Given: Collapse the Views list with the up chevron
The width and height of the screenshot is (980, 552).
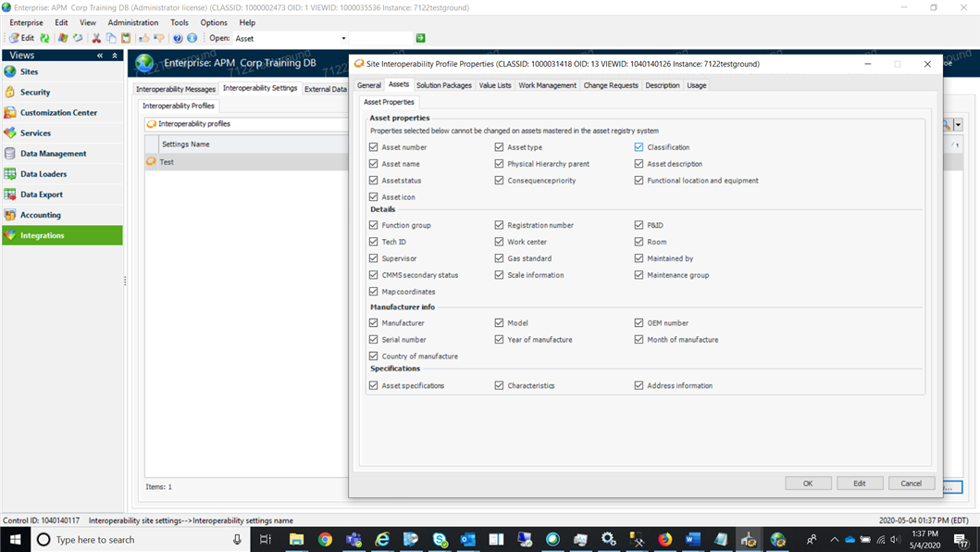Looking at the screenshot, I should pyautogui.click(x=115, y=56).
